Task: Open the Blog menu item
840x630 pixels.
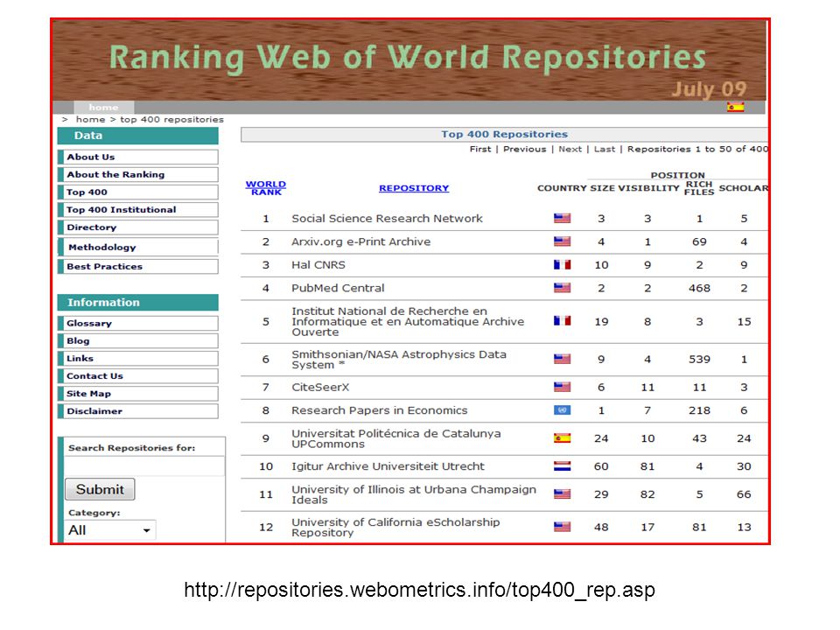Action: pos(138,340)
